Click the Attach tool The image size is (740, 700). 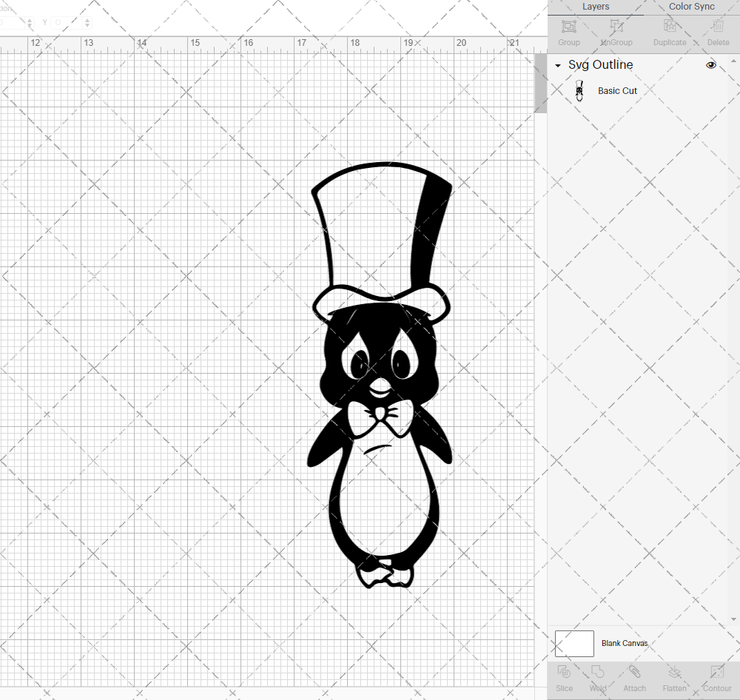[634, 678]
